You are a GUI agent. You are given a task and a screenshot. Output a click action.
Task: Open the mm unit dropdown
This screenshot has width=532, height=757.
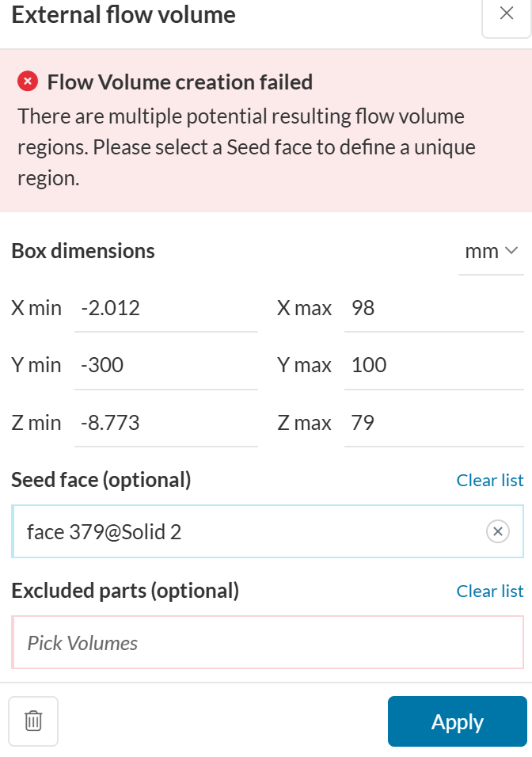pos(491,252)
